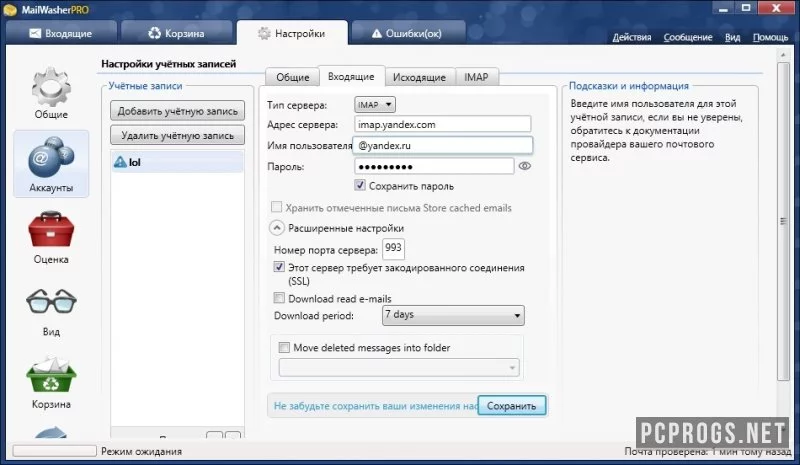The height and width of the screenshot is (465, 800).
Task: Select the Входящие account settings tab
Action: pyautogui.click(x=351, y=77)
